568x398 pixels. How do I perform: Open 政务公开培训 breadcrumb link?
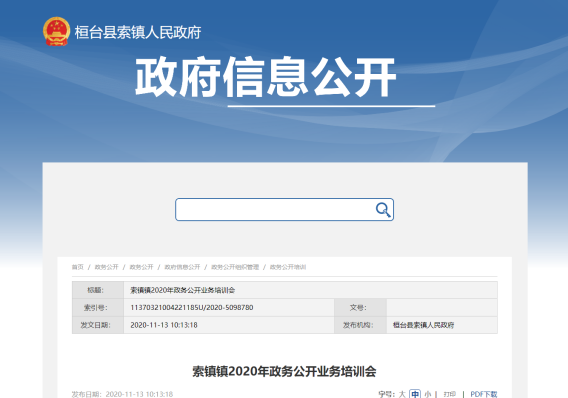[x=288, y=267]
